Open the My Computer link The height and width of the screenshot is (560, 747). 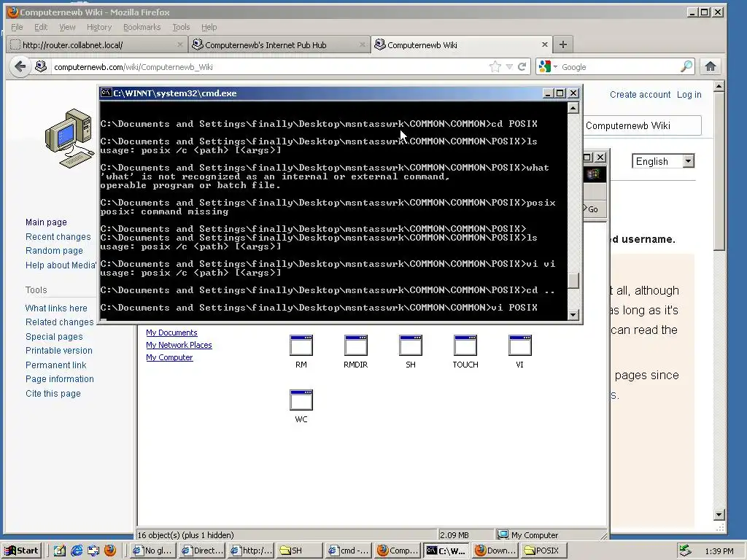click(169, 357)
